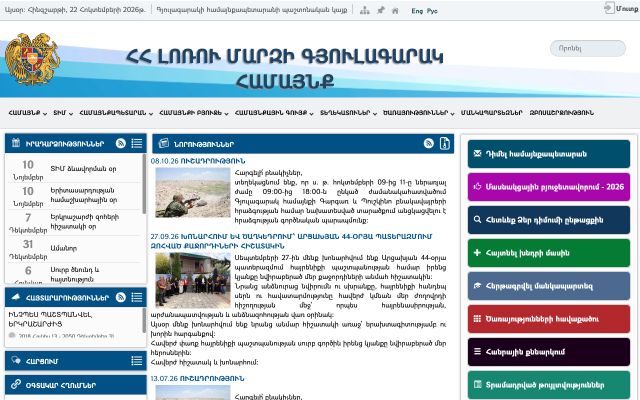The height and width of the screenshot is (400, 640).
Task: Open archive icon in Նորություններ header
Action: pyautogui.click(x=444, y=143)
